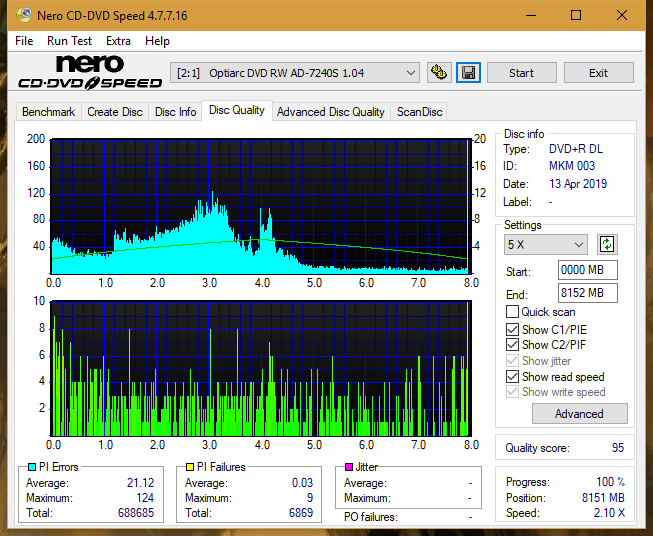Viewport: 653px width, 536px height.
Task: Toggle Show C1/PIE checkbox
Action: pyautogui.click(x=512, y=329)
